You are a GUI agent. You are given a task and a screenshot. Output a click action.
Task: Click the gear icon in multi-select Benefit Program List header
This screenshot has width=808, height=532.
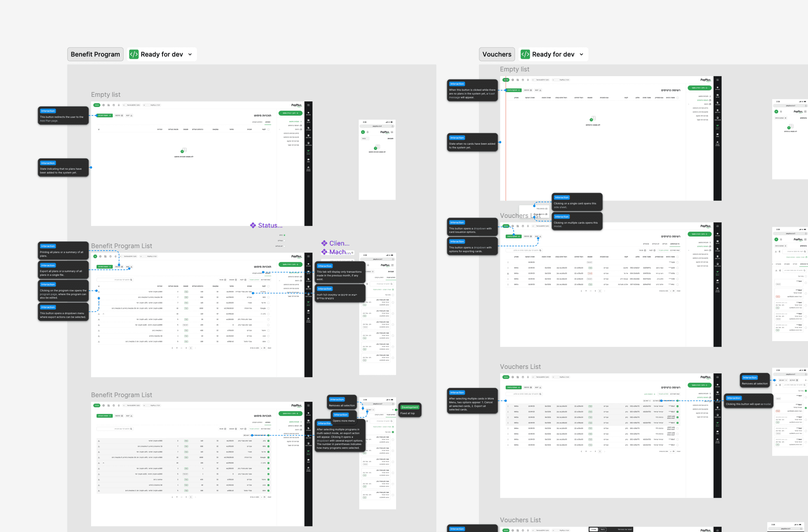click(x=104, y=405)
